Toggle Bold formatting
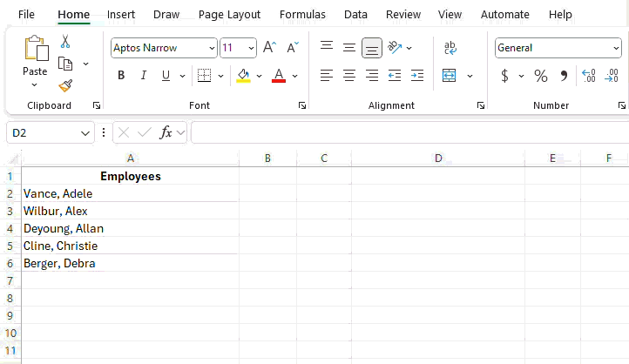629x364 pixels. coord(121,76)
